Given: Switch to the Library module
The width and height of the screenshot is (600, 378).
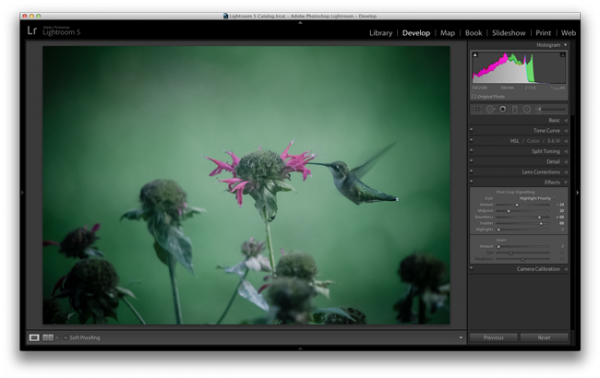Looking at the screenshot, I should click(381, 33).
